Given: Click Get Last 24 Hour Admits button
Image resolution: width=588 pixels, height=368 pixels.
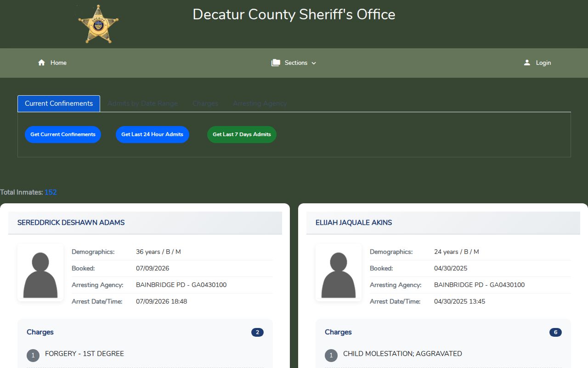Looking at the screenshot, I should (x=153, y=134).
